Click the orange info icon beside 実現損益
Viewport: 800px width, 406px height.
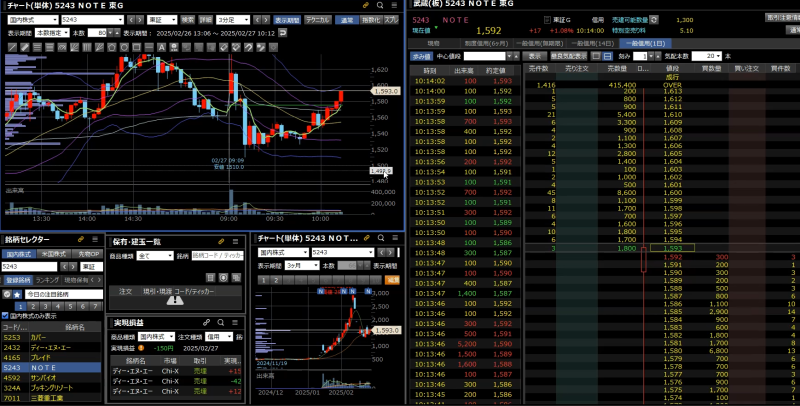[141, 348]
